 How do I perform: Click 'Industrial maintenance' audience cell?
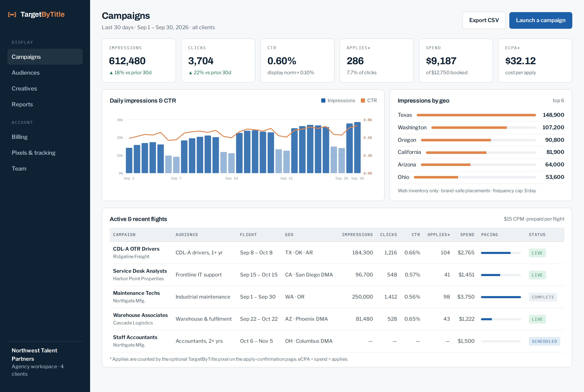tap(203, 297)
